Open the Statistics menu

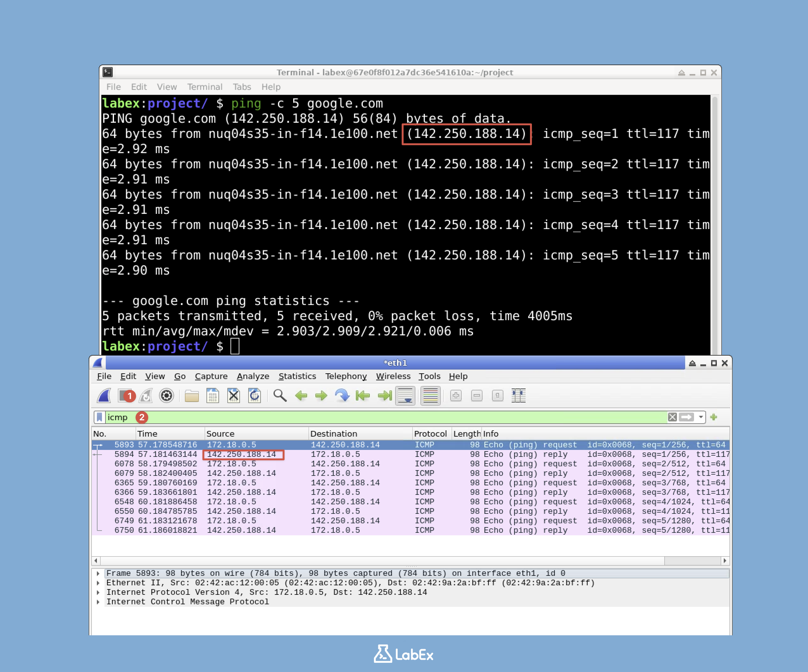click(x=297, y=376)
